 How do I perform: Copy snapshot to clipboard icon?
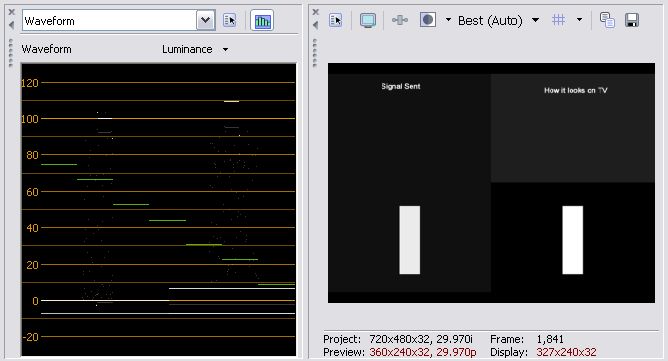(607, 20)
